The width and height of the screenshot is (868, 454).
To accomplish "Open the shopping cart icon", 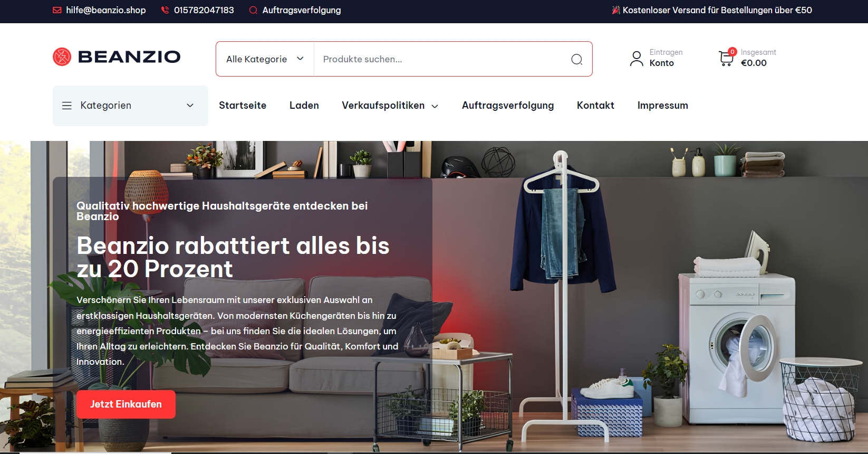I will [726, 58].
